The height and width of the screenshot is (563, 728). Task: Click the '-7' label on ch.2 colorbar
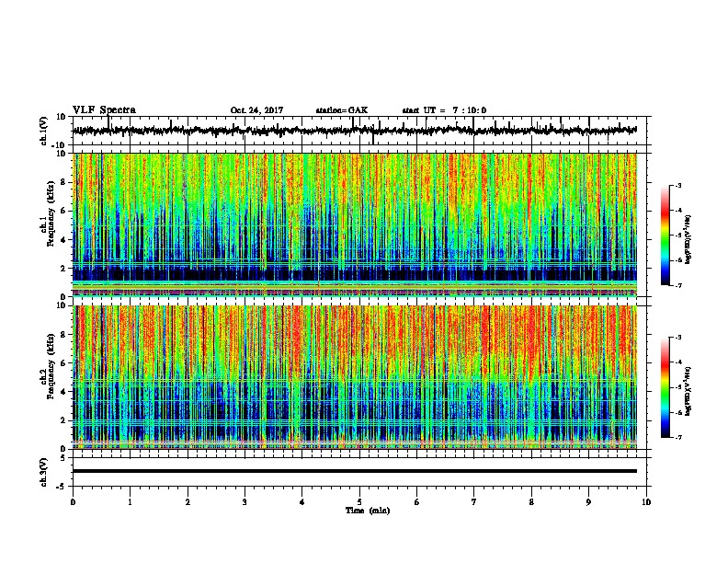coord(677,438)
